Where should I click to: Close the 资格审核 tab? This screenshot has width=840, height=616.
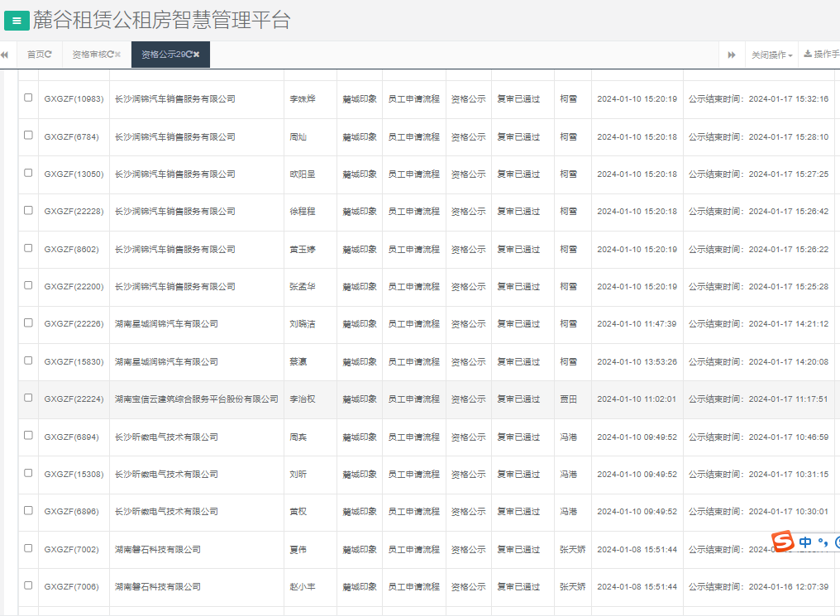[117, 55]
